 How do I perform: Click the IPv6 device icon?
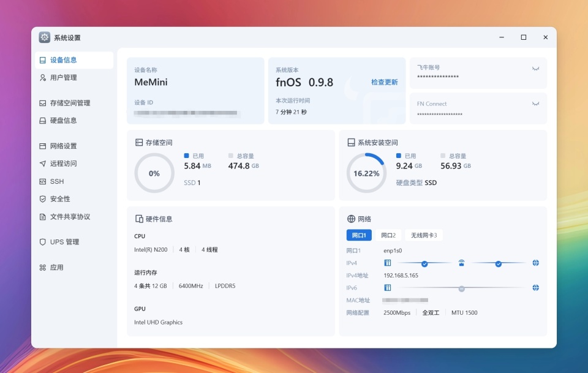(387, 287)
